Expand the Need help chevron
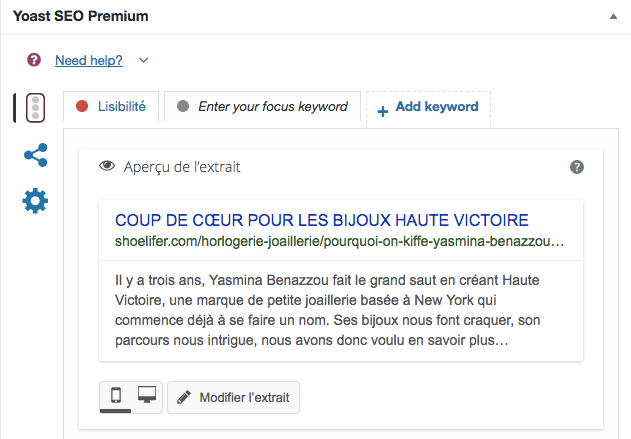Image resolution: width=631 pixels, height=439 pixels. pos(144,60)
